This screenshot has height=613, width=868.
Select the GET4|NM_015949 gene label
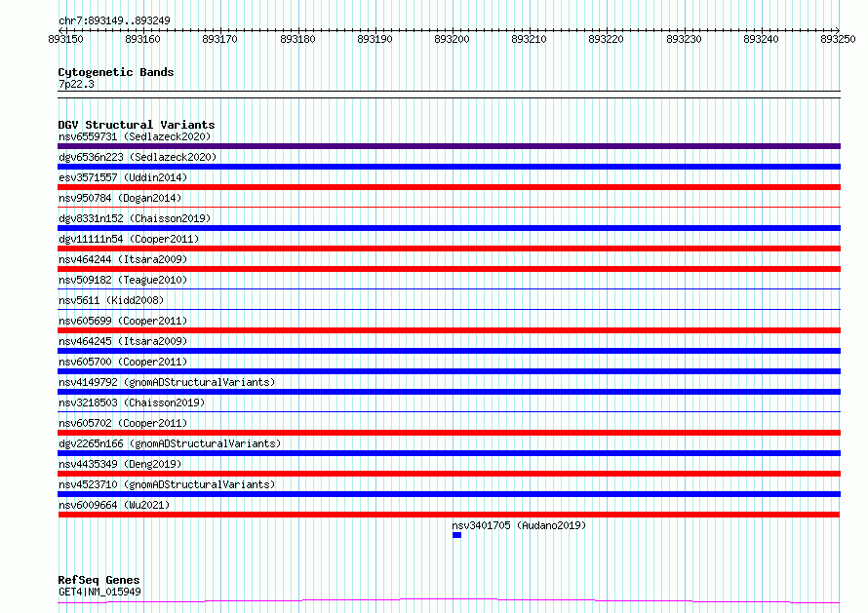99,592
